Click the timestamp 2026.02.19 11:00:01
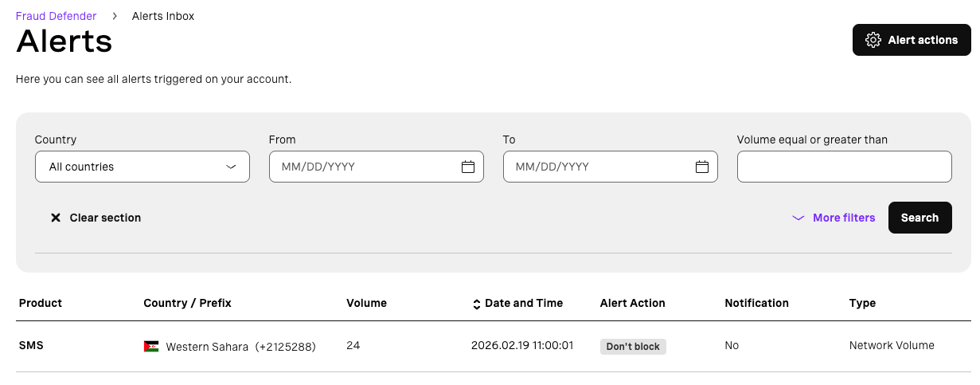Screen dimensions: 980x385 point(522,345)
